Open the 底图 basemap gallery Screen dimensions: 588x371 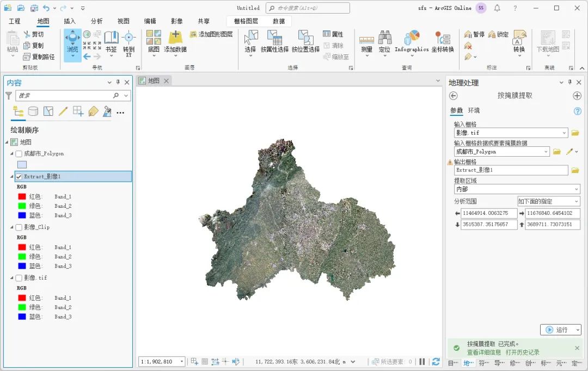154,44
